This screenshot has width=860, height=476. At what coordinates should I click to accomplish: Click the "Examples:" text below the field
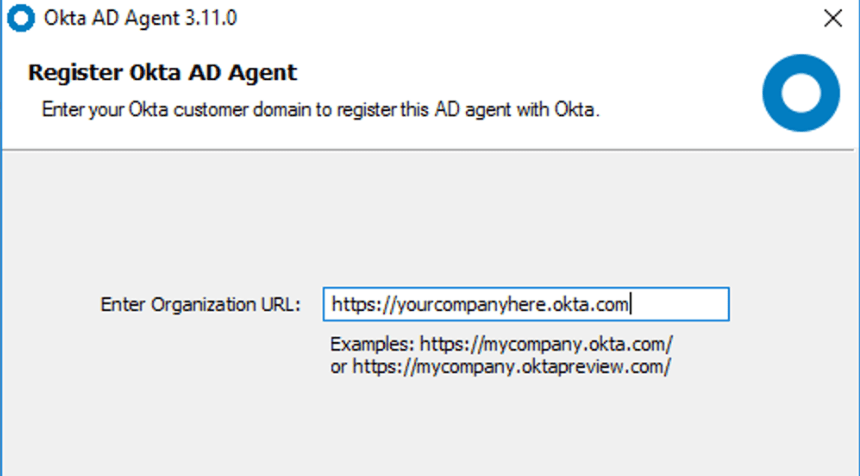point(372,344)
